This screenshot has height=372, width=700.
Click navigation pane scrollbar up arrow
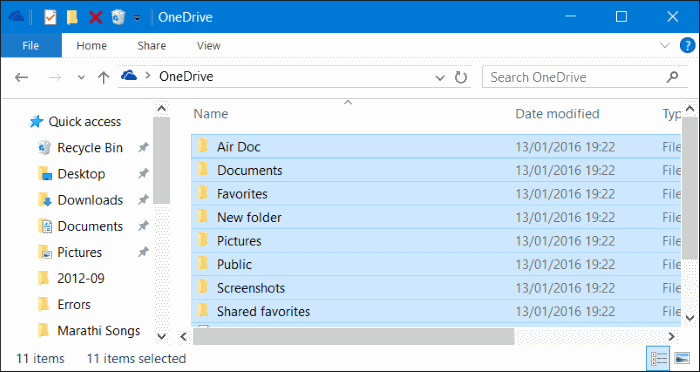[x=162, y=109]
